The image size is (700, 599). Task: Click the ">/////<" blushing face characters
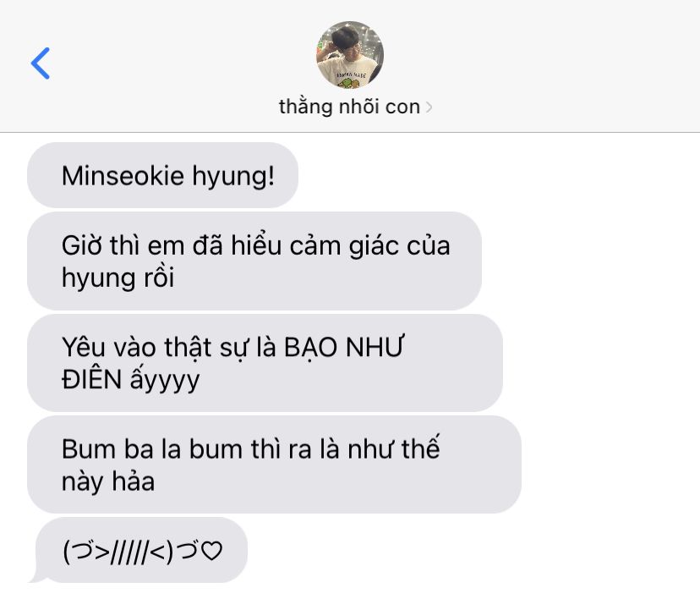pyautogui.click(x=131, y=552)
